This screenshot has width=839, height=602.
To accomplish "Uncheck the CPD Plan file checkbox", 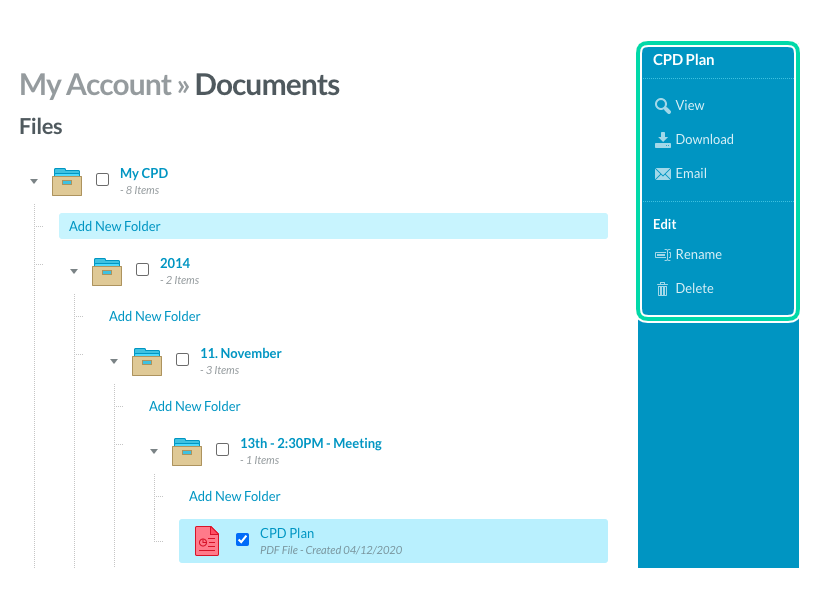I will pos(242,539).
